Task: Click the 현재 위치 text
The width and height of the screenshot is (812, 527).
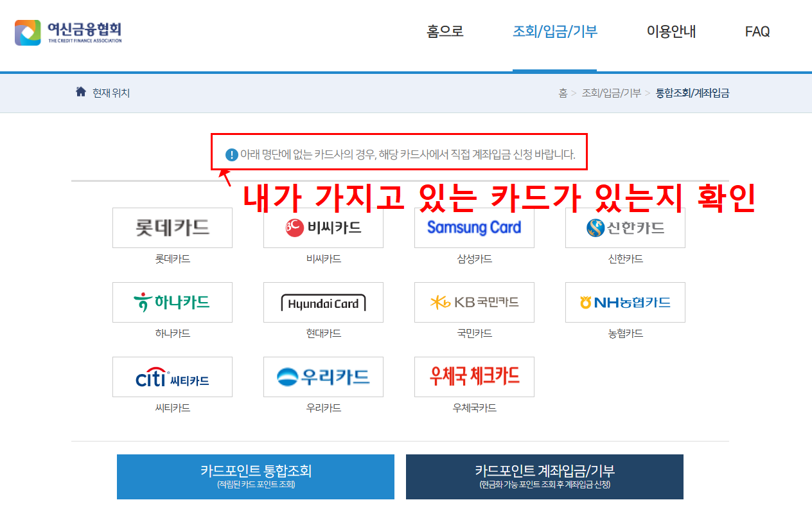Action: pos(111,93)
